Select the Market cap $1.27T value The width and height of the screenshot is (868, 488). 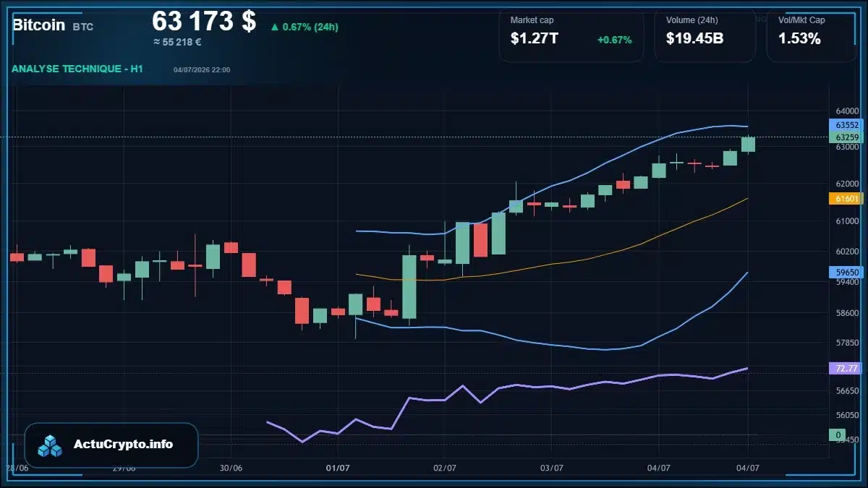(535, 39)
